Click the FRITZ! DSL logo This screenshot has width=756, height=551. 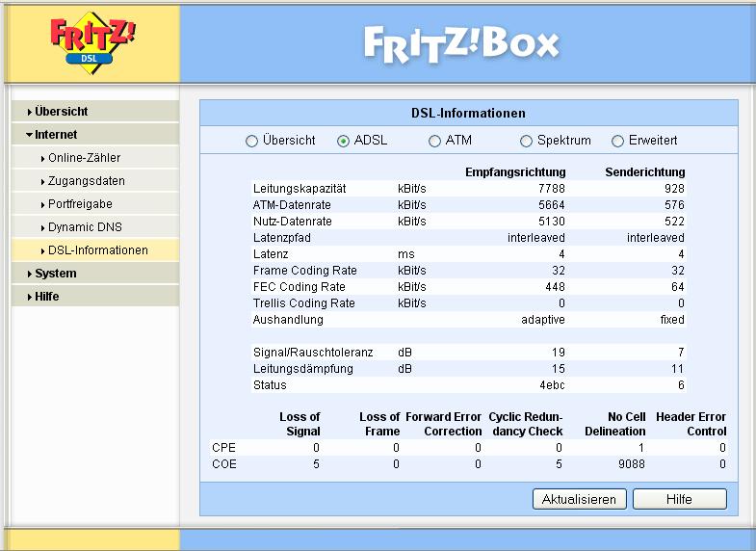[x=92, y=41]
